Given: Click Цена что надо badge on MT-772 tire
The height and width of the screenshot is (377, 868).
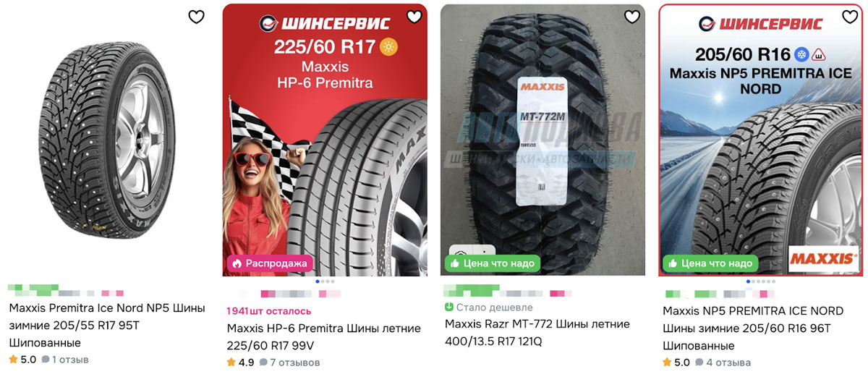Looking at the screenshot, I should (493, 263).
